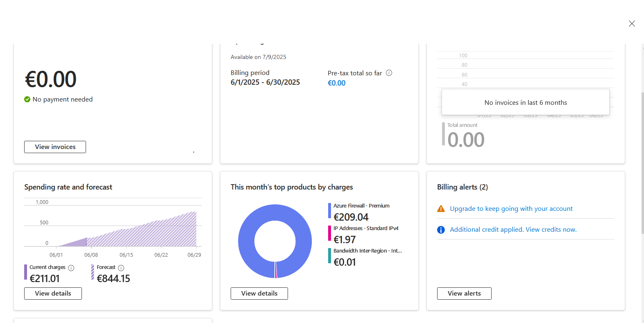
Task: Click the €0.01 charge amount
Action: 345,262
